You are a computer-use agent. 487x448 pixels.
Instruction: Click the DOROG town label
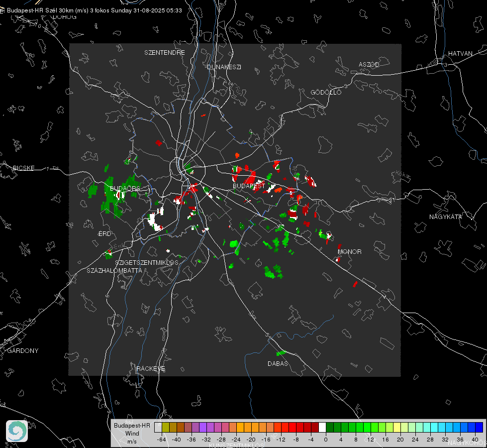tap(65, 17)
